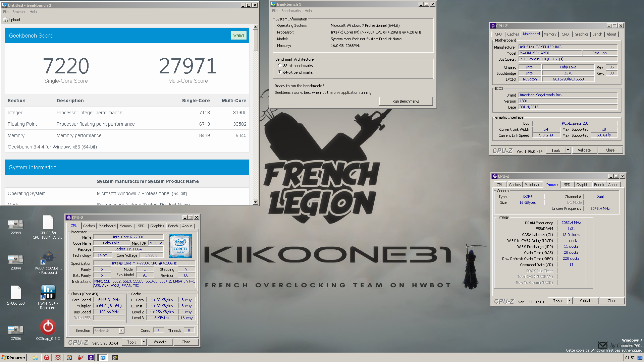Click the 7220 Single-Core Score
Viewport: 644px width, 362px height.
(66, 66)
